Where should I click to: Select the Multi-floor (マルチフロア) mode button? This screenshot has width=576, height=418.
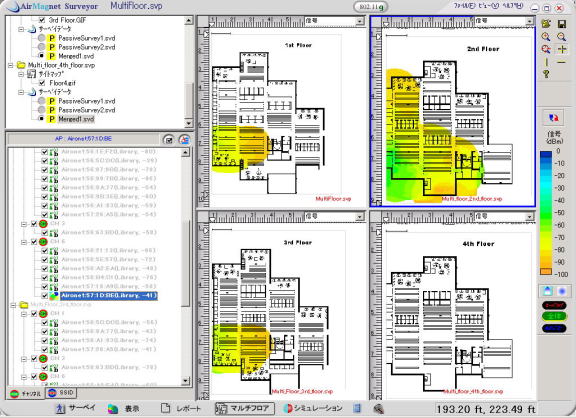(x=244, y=408)
